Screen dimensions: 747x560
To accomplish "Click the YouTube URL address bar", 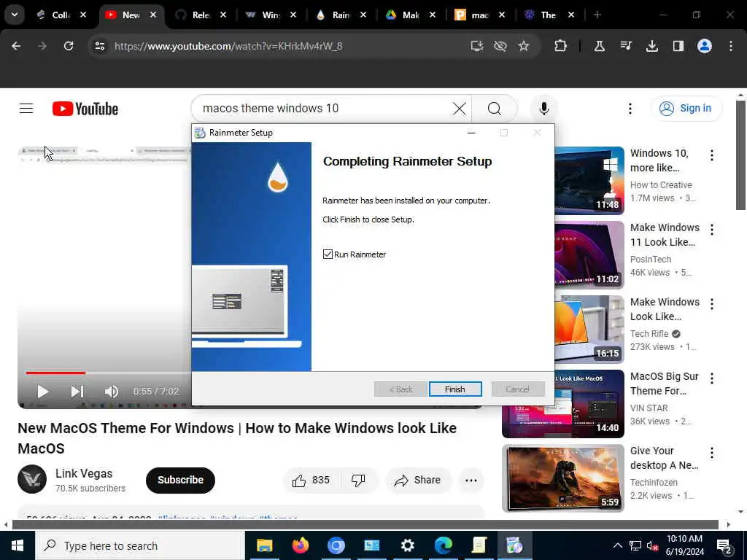I will (228, 46).
